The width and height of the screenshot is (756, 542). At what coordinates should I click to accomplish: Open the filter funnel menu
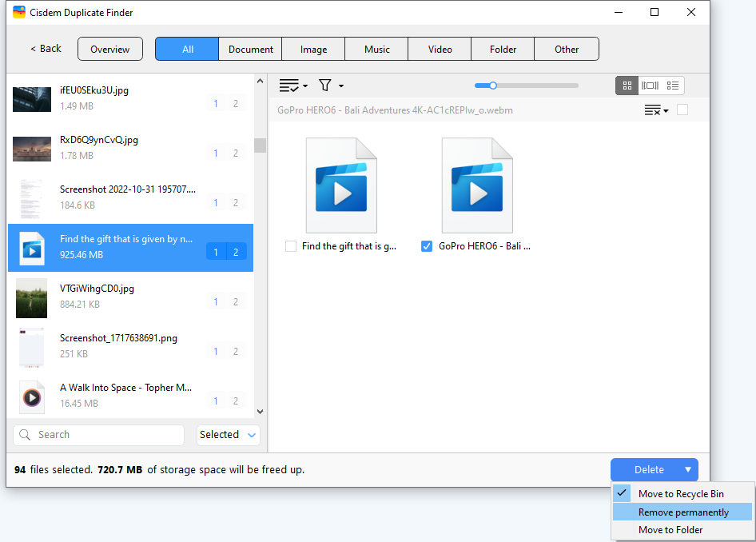click(x=330, y=86)
